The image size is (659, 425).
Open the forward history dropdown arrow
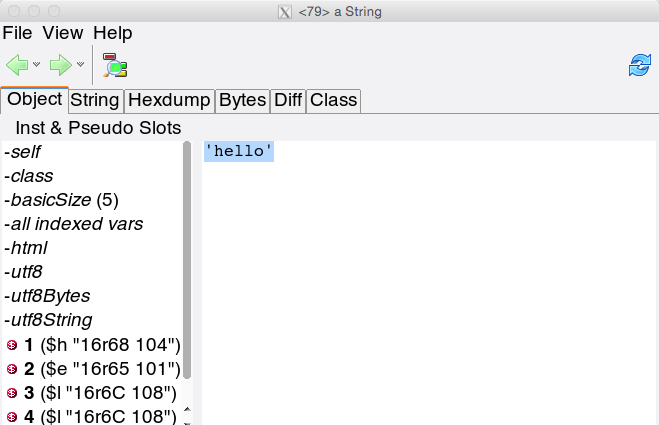tap(81, 65)
